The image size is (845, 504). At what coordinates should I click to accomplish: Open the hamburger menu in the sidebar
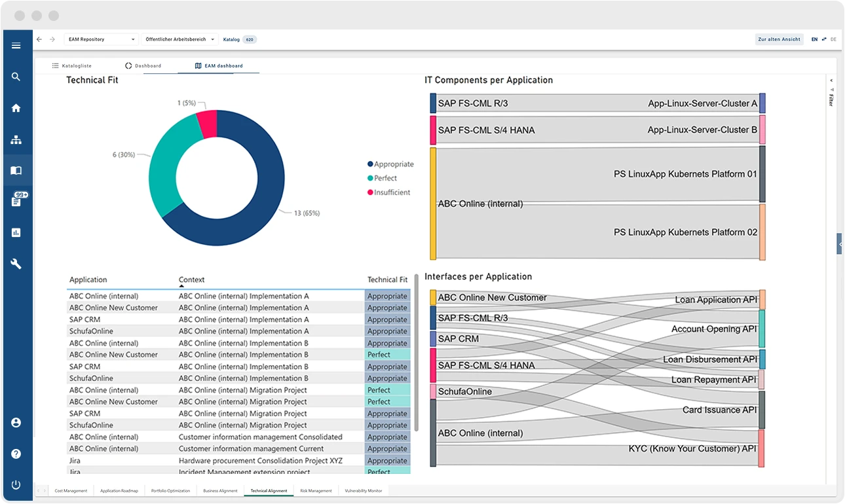(16, 46)
